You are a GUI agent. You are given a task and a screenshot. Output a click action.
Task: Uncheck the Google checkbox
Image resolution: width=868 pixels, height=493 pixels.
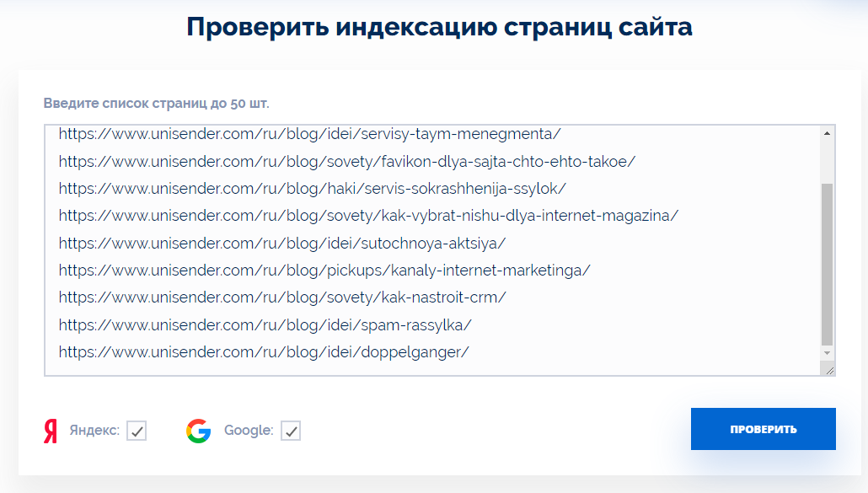[291, 431]
